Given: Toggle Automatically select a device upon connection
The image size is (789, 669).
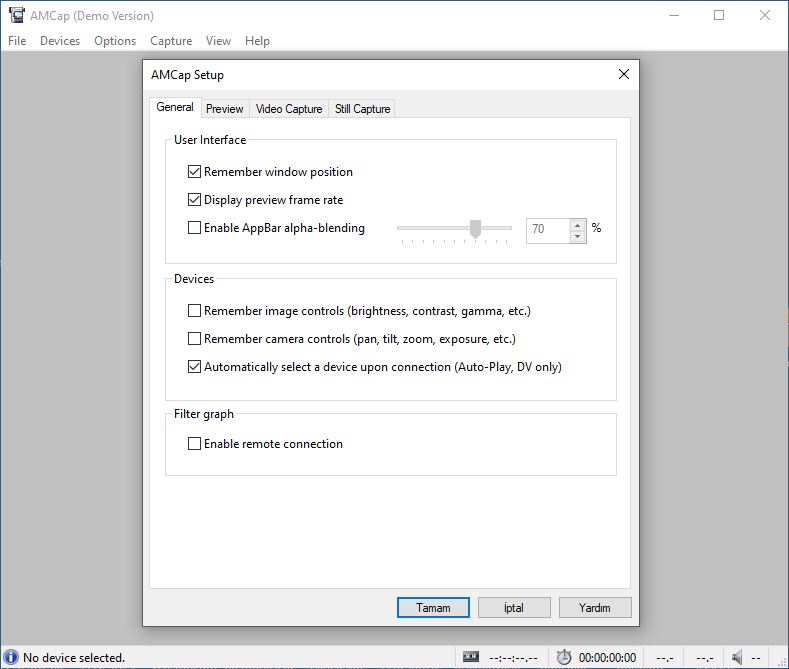Looking at the screenshot, I should tap(194, 367).
